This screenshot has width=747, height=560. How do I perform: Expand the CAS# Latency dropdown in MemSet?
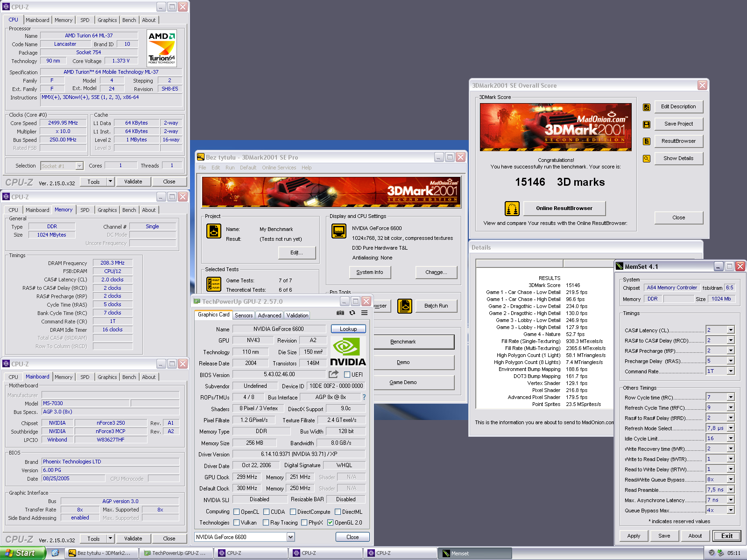pyautogui.click(x=731, y=330)
